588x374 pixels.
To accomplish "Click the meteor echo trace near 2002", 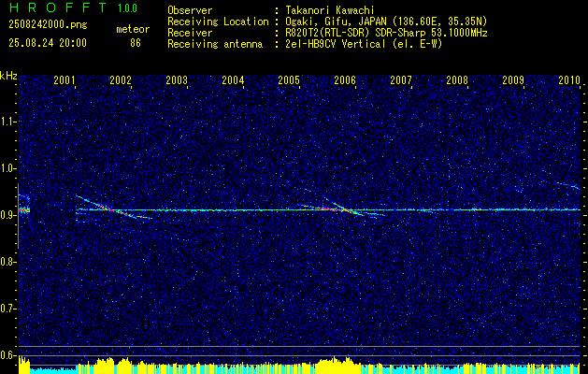I will 114,208.
